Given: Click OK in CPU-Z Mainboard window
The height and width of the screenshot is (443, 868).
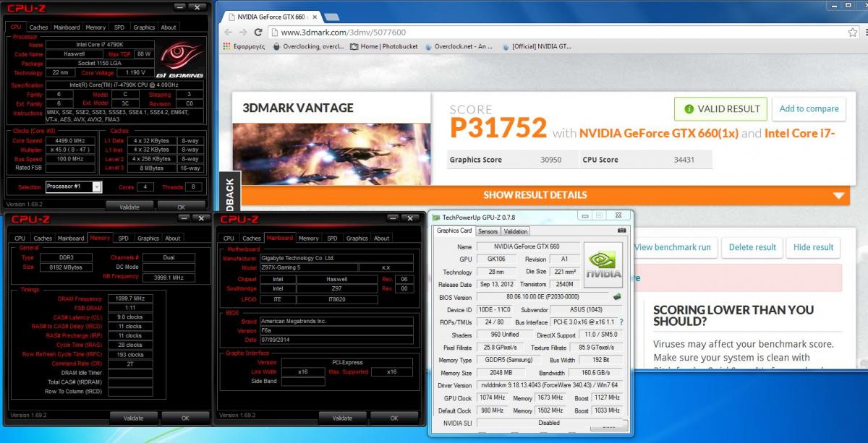Looking at the screenshot, I should [394, 418].
